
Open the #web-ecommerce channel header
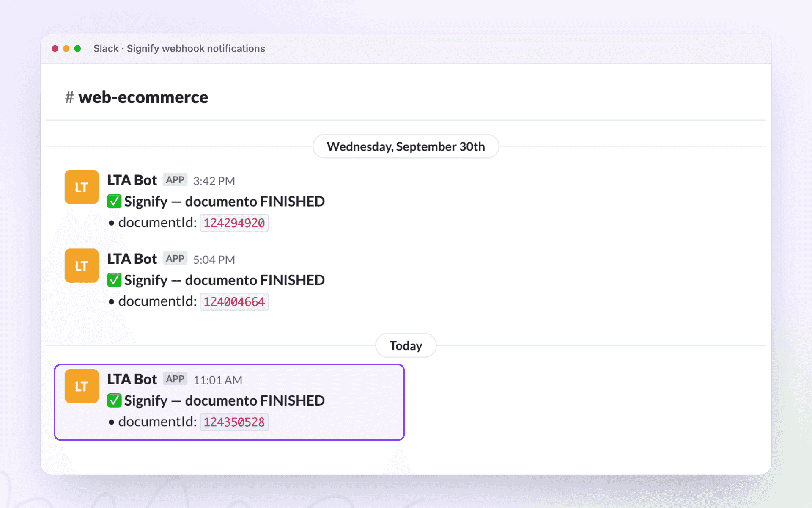(x=137, y=97)
